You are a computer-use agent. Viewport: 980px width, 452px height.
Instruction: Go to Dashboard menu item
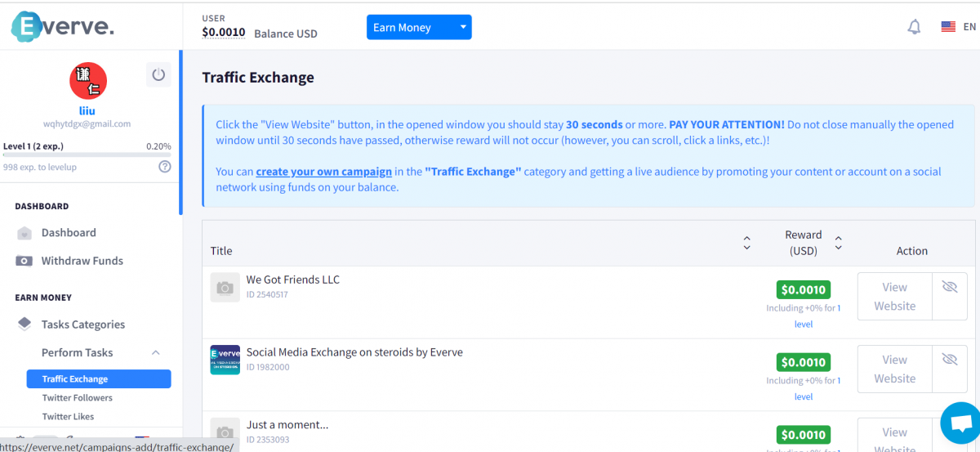tap(69, 233)
